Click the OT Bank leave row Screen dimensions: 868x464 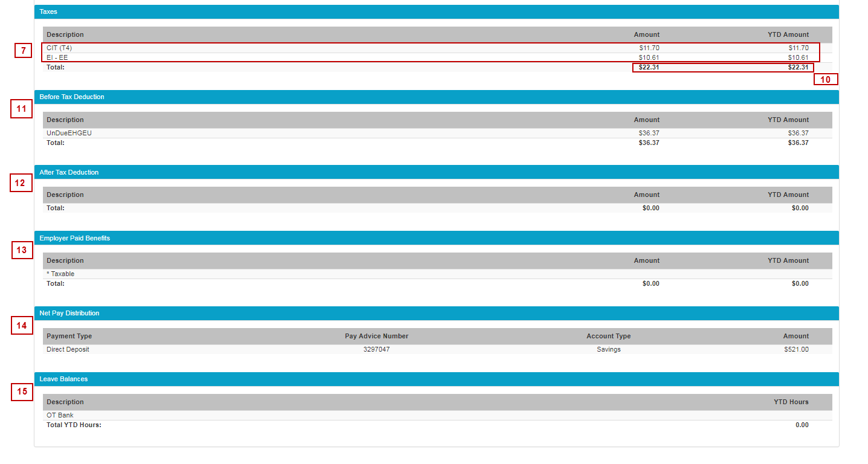(60, 415)
